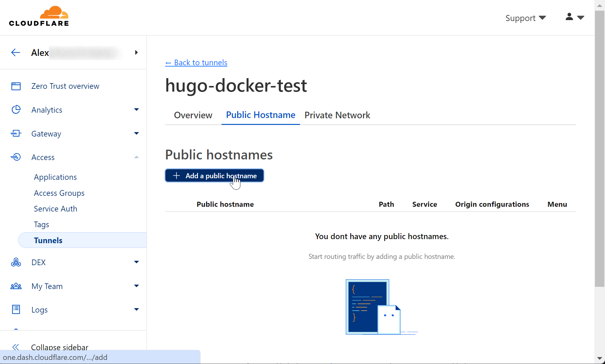605x364 pixels.
Task: Select Tunnels in the sidebar
Action: 83,240
